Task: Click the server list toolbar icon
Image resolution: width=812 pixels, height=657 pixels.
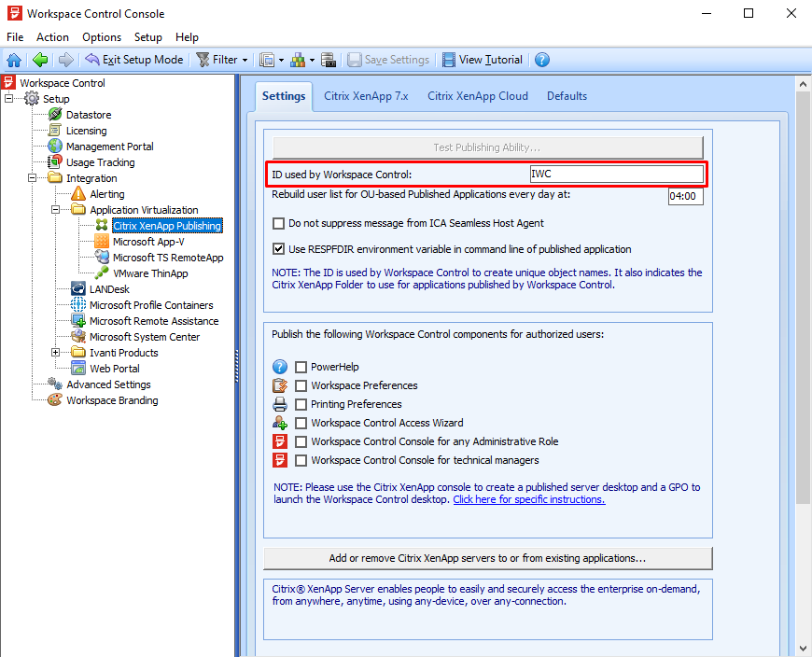Action: [x=329, y=60]
